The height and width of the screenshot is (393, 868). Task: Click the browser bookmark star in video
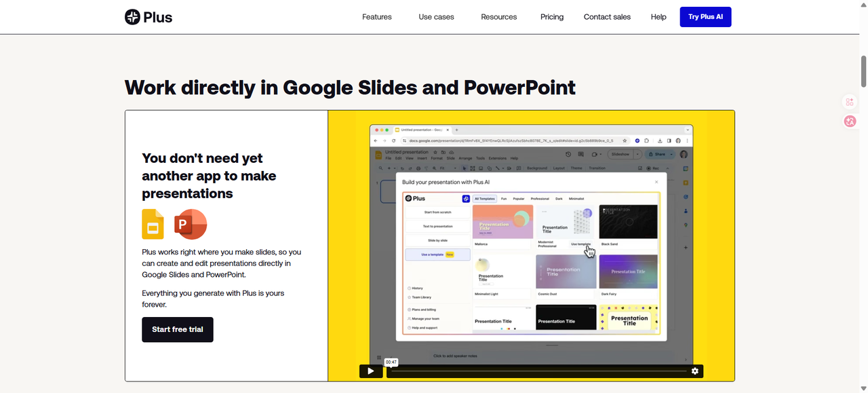click(x=625, y=141)
